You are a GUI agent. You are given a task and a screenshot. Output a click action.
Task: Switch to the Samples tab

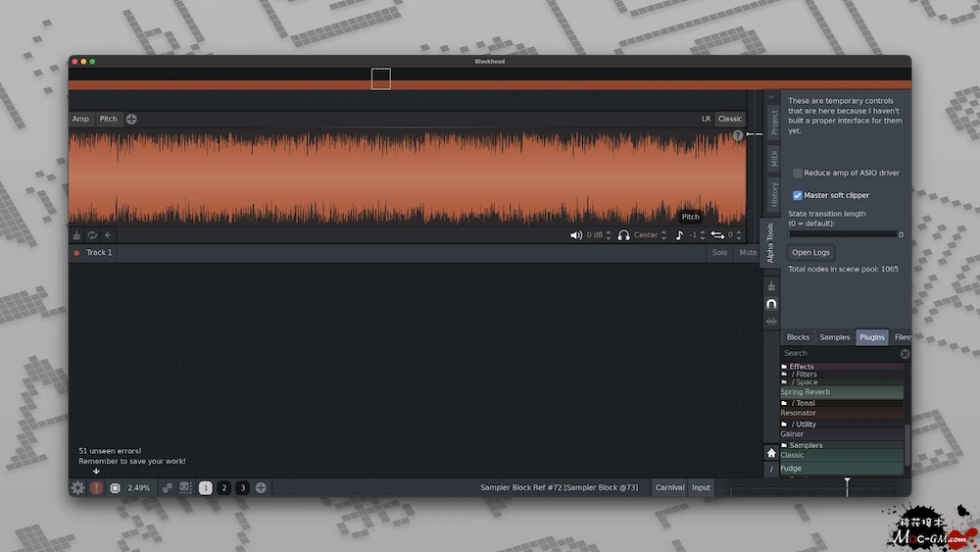[x=834, y=337]
